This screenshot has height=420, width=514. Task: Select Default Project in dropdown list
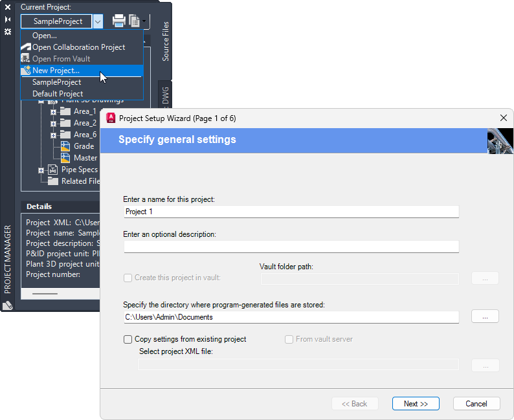[x=82, y=94]
